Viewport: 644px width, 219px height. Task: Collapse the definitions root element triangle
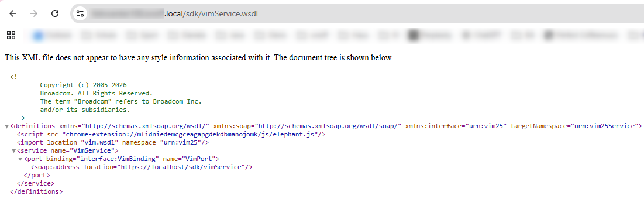tap(6, 126)
